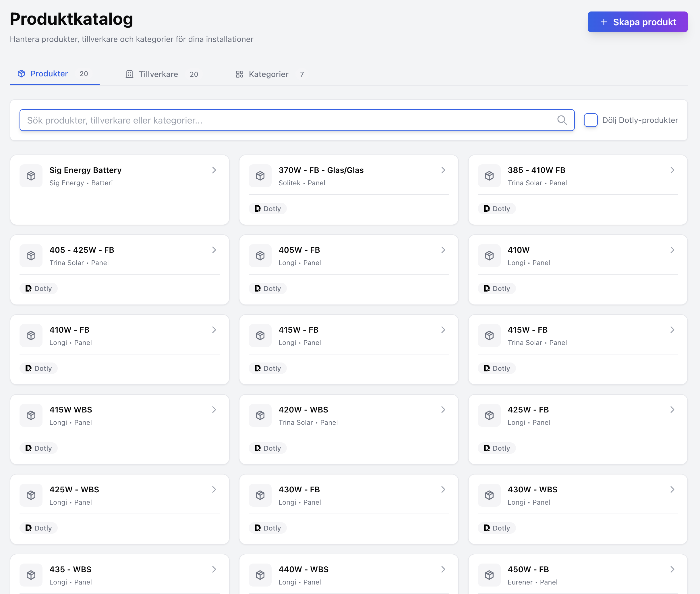The width and height of the screenshot is (700, 594).
Task: Click the Skapa produkt button
Action: coord(637,22)
